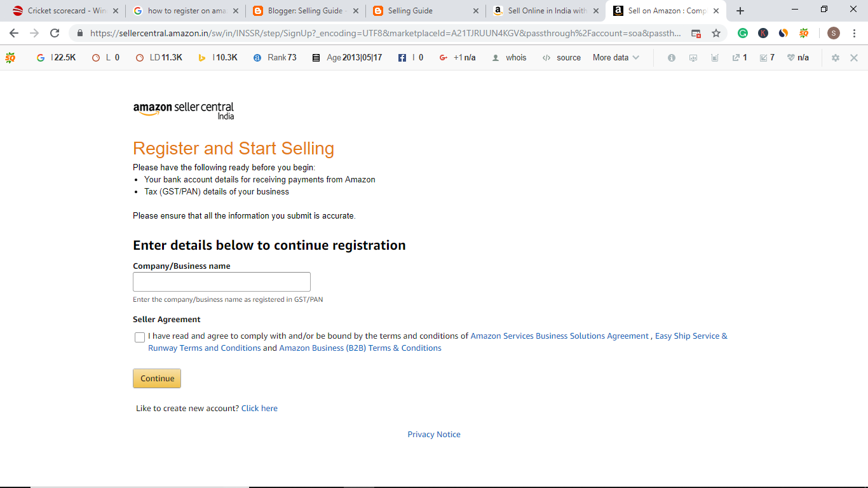Expand the More data dropdown

616,58
